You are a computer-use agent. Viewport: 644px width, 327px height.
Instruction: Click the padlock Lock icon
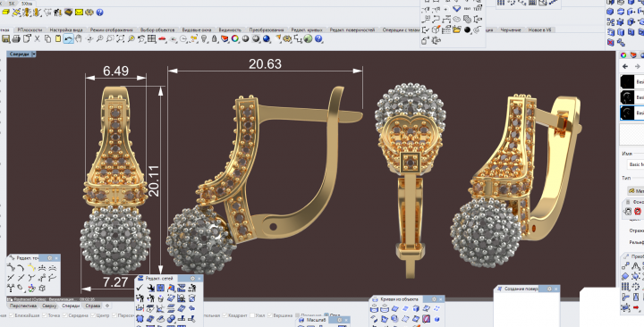[215, 39]
